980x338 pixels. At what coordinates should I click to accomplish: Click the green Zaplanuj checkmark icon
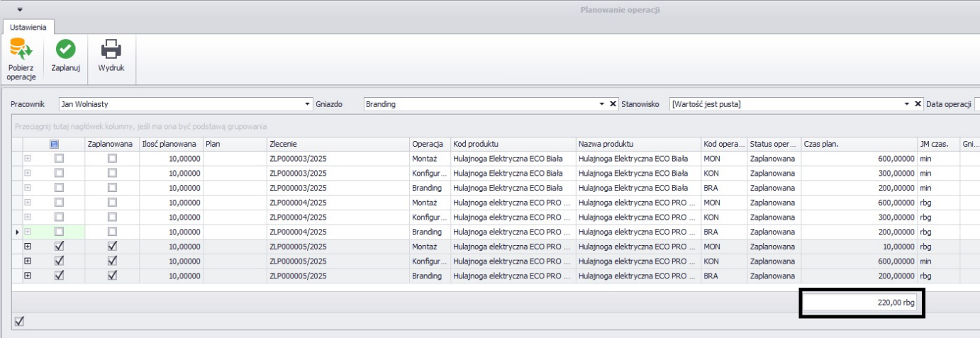click(65, 49)
